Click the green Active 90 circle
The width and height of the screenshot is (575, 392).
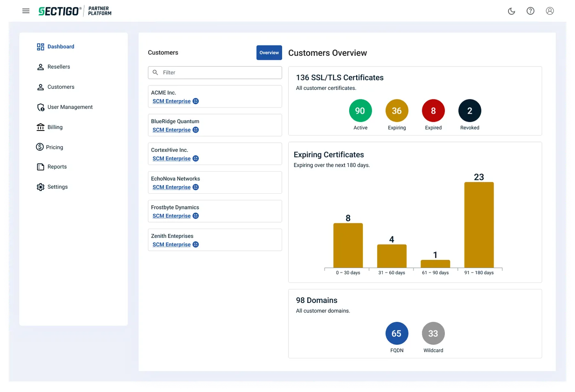coord(360,111)
